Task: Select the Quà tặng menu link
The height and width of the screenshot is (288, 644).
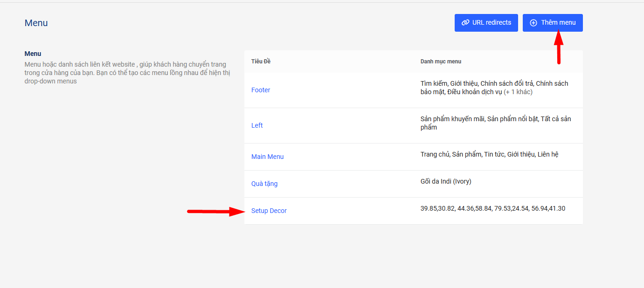Action: pyautogui.click(x=264, y=184)
